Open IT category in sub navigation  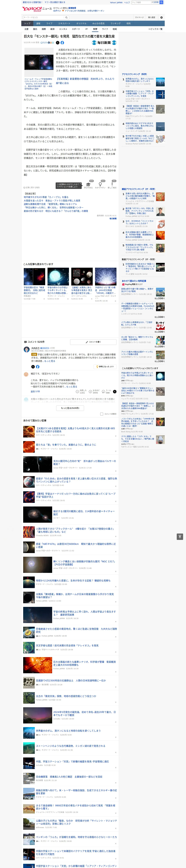86,29
